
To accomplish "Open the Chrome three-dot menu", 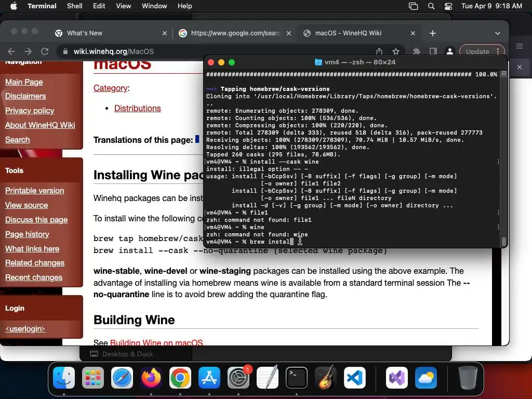I will (498, 51).
